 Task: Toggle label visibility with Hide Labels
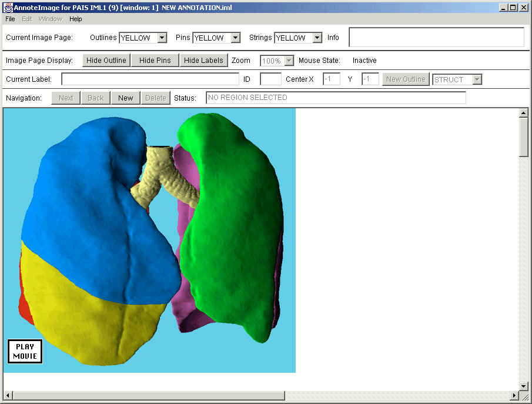pos(203,61)
